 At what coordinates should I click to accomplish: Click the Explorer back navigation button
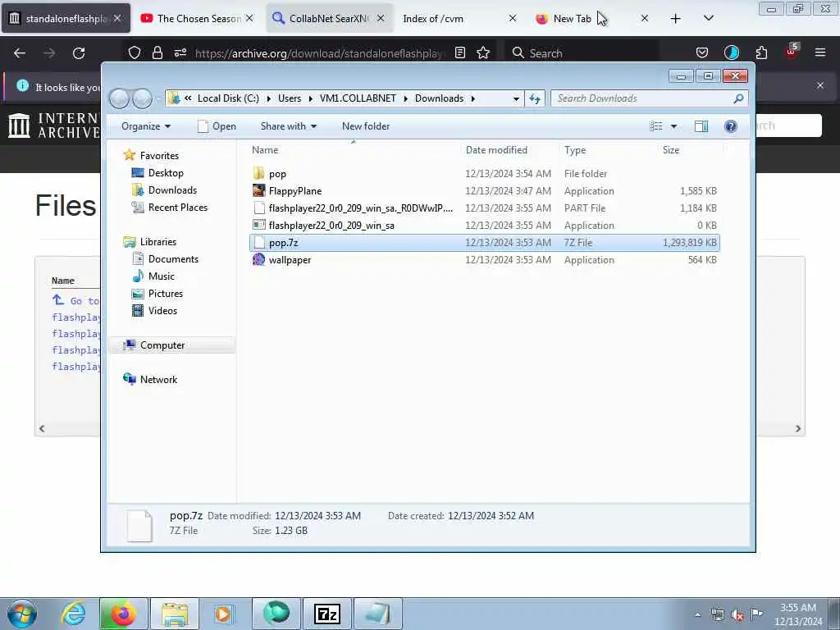click(120, 98)
